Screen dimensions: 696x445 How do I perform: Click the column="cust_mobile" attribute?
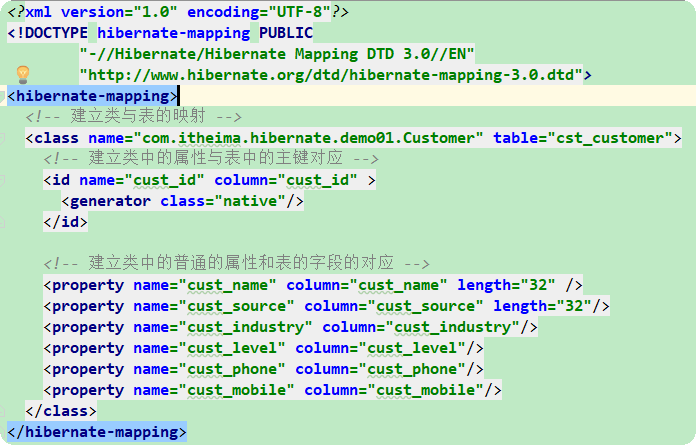coord(394,390)
